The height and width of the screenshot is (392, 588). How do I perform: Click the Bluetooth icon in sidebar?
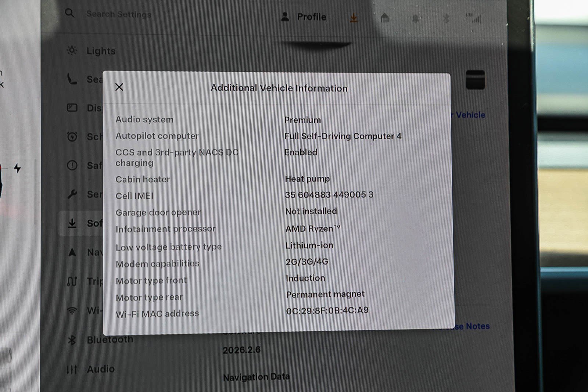pos(72,340)
